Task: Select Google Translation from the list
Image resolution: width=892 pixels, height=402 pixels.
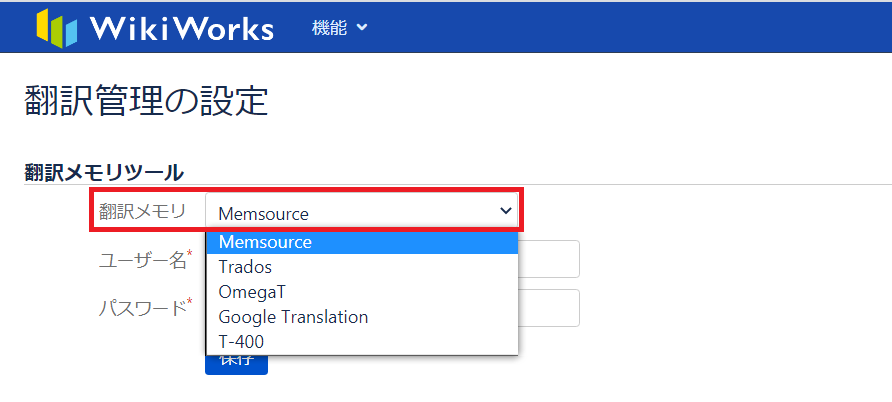Action: (293, 317)
